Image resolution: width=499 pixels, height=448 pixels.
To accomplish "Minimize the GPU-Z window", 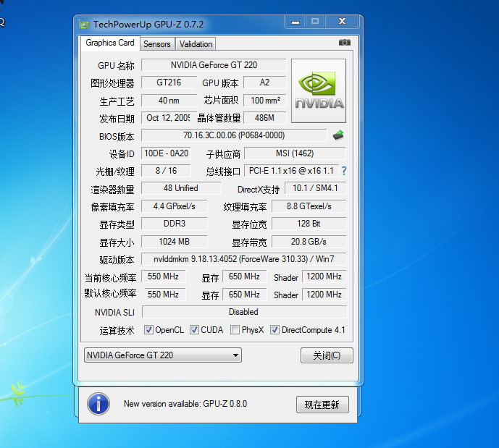I will click(296, 22).
